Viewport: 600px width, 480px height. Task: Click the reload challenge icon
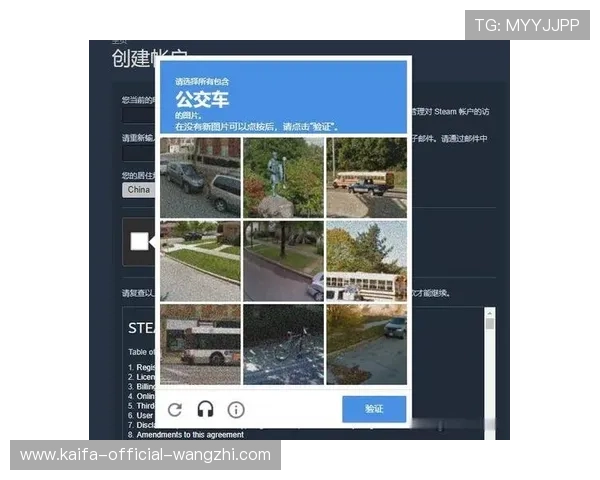click(175, 410)
